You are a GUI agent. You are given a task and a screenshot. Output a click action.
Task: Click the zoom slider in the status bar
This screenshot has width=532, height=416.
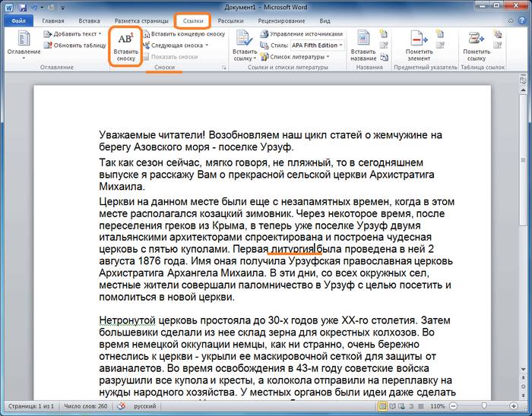pyautogui.click(x=484, y=406)
